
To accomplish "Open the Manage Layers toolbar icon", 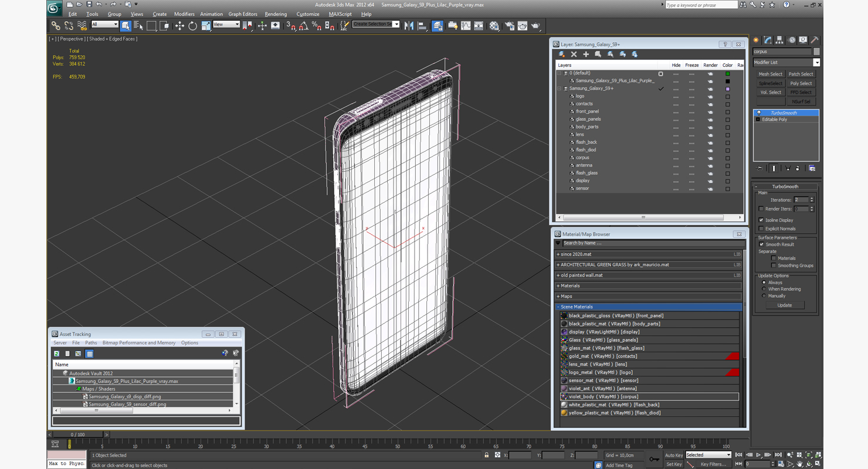I will 438,26.
